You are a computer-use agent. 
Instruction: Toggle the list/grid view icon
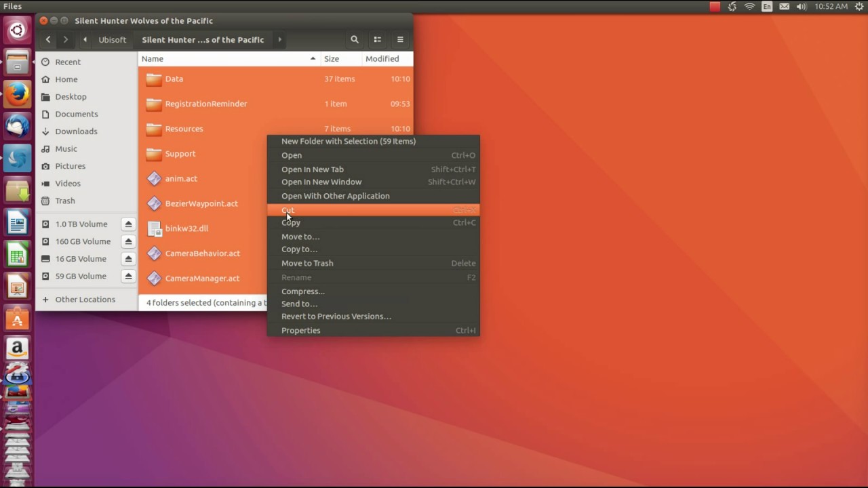pyautogui.click(x=378, y=40)
